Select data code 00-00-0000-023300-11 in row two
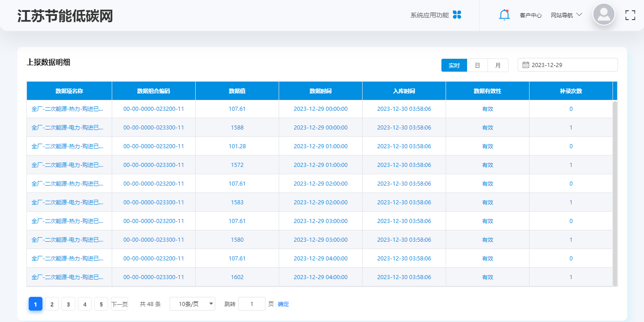The height and width of the screenshot is (322, 644). (x=153, y=127)
